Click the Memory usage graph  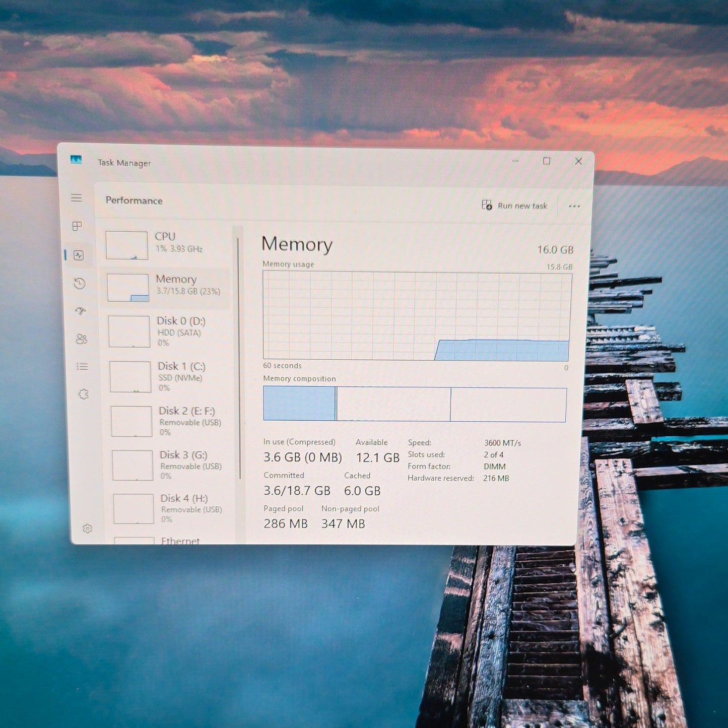click(x=417, y=316)
